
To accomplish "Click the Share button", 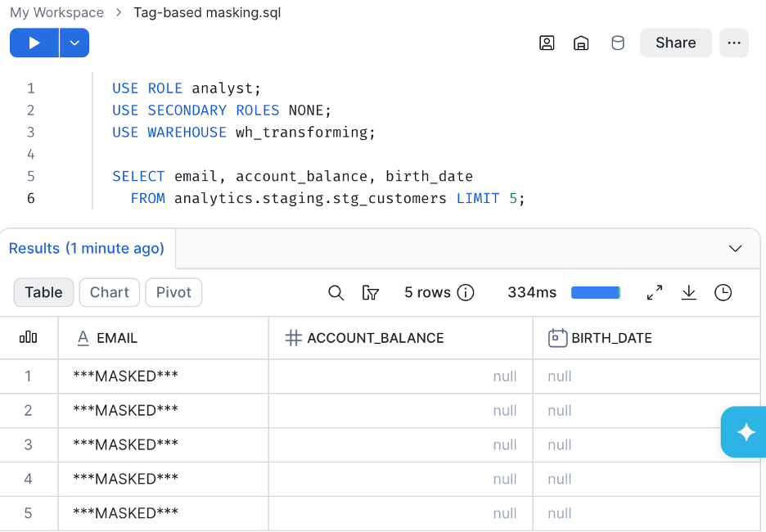I will point(676,43).
